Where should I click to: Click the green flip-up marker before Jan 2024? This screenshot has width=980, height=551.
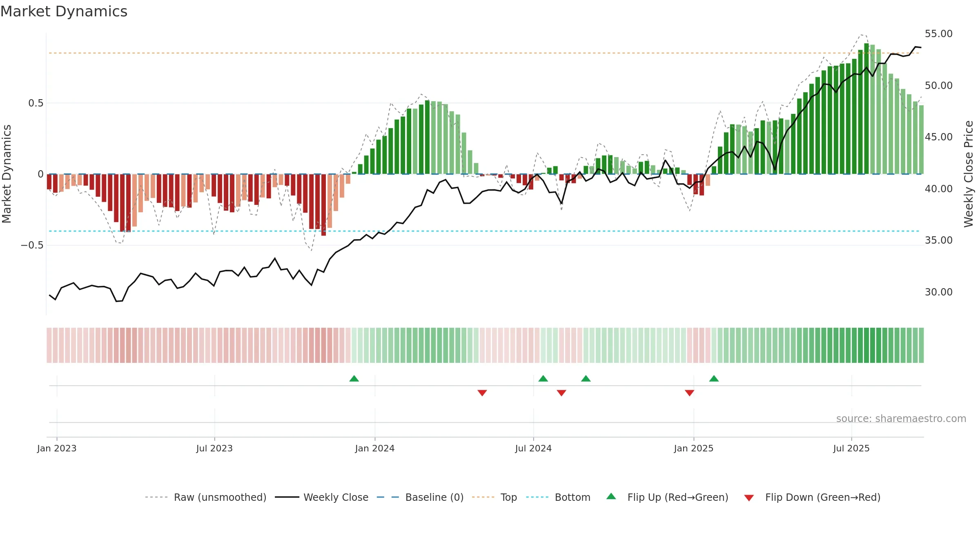[x=354, y=378]
